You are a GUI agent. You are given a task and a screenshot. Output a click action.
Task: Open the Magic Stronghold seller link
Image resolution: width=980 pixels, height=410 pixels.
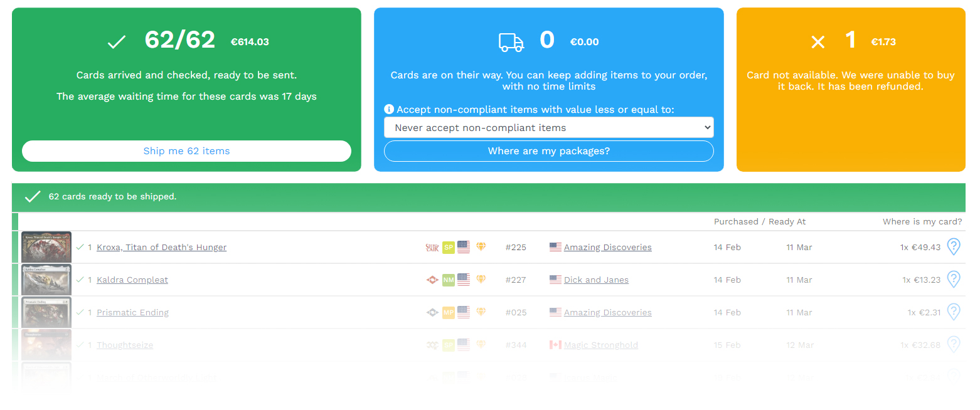click(600, 345)
